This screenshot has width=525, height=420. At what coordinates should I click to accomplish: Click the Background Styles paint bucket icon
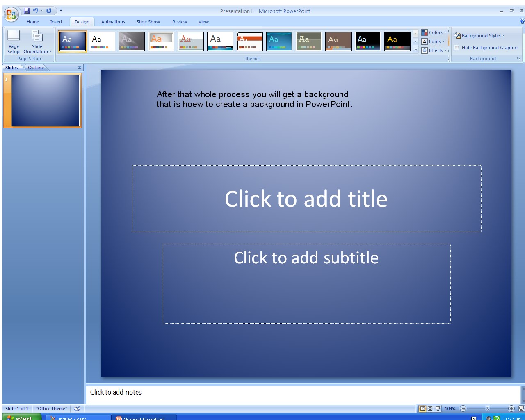pos(457,36)
